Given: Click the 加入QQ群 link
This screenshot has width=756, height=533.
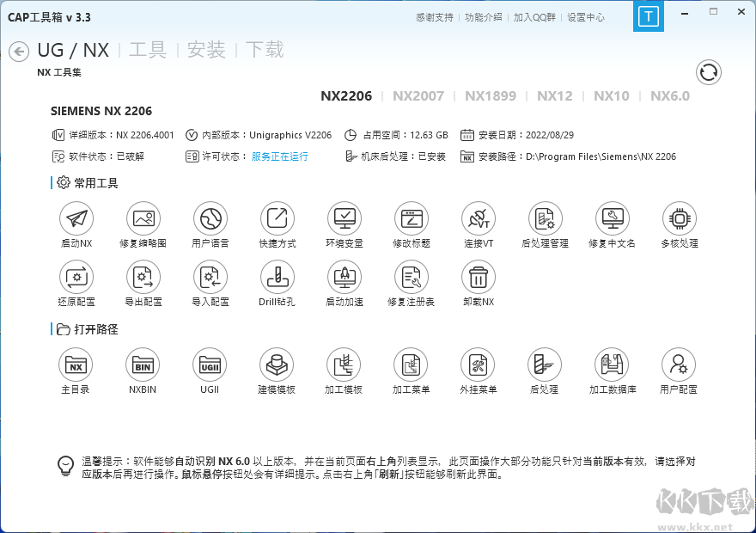Looking at the screenshot, I should pyautogui.click(x=534, y=17).
